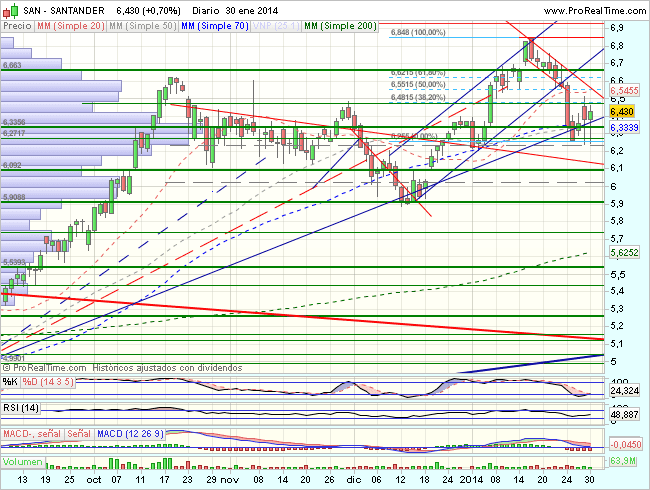The width and height of the screenshot is (650, 490).
Task: Click the 6,4815 (38,20%) Fibonacci label
Action: [418, 97]
